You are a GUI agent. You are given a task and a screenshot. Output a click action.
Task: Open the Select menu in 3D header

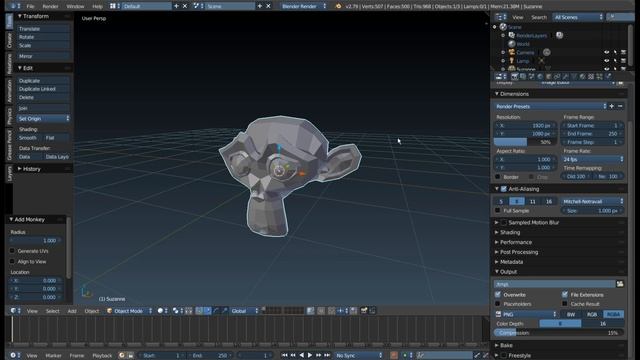pyautogui.click(x=52, y=311)
